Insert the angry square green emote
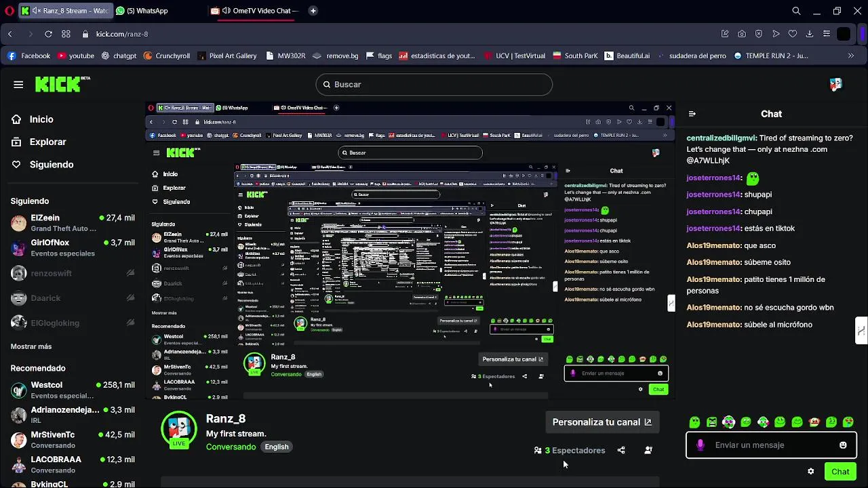 tap(711, 422)
